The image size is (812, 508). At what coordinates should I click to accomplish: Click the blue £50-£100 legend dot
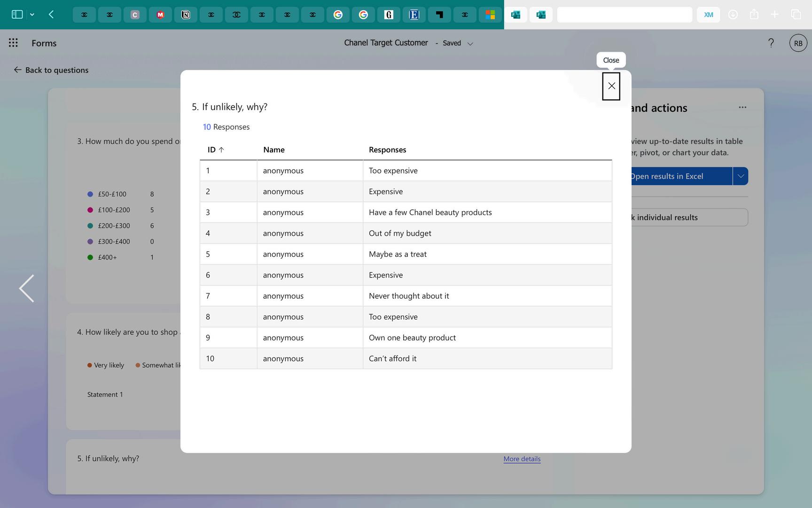pos(90,194)
